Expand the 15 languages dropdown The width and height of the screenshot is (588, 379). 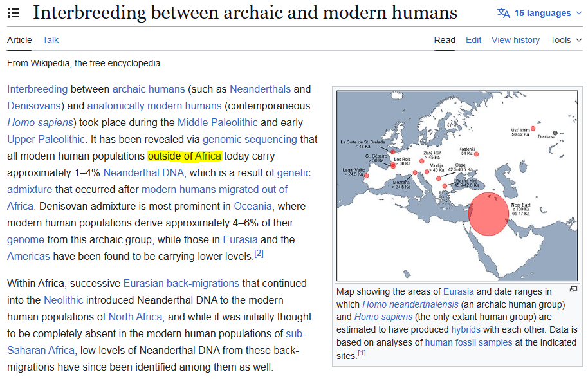tap(540, 13)
